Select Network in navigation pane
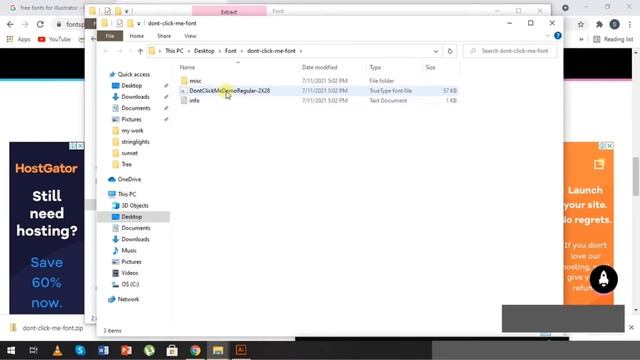Viewport: 640px width, 360px height. pyautogui.click(x=128, y=299)
